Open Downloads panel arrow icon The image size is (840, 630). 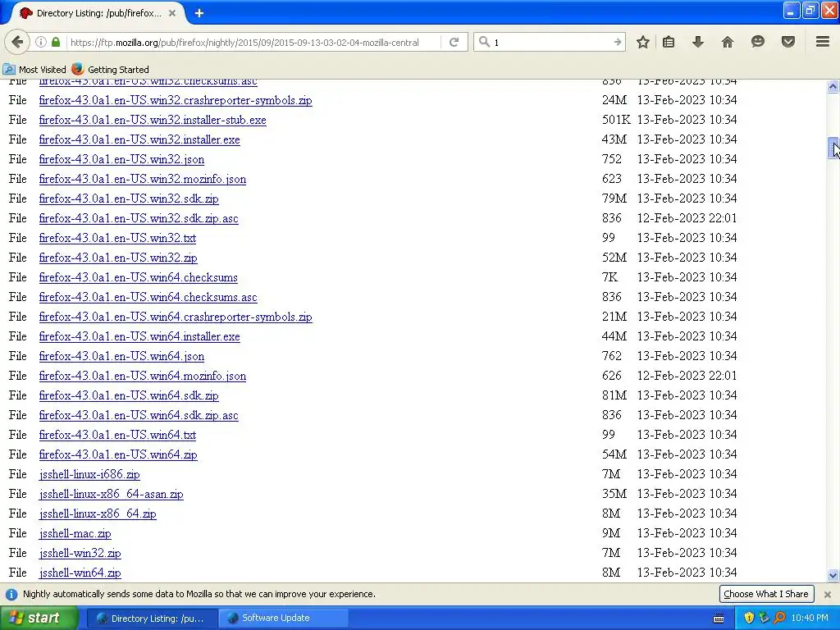click(x=697, y=42)
